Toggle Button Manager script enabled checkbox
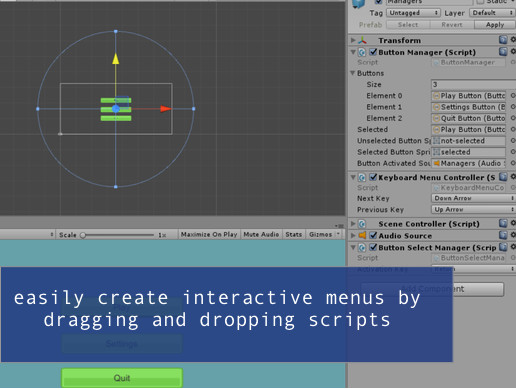Screen dimensions: 516x389 point(373,52)
